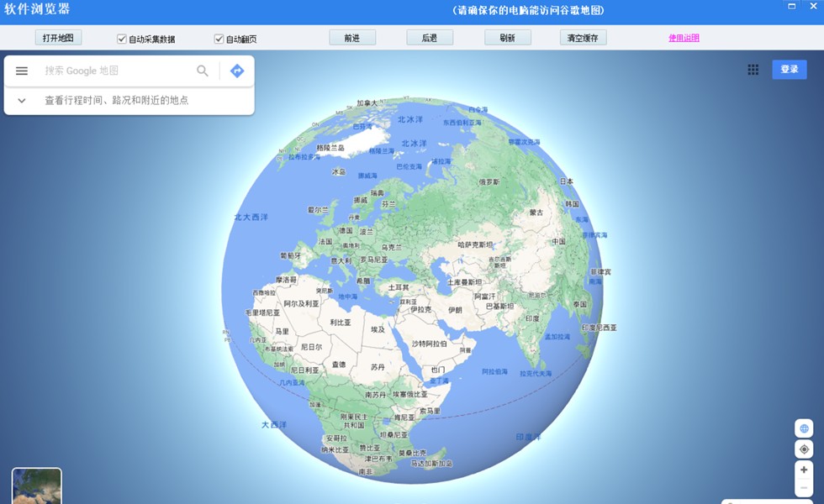Click the 阿富汗 label on the globe
The height and width of the screenshot is (504, 824).
[484, 297]
